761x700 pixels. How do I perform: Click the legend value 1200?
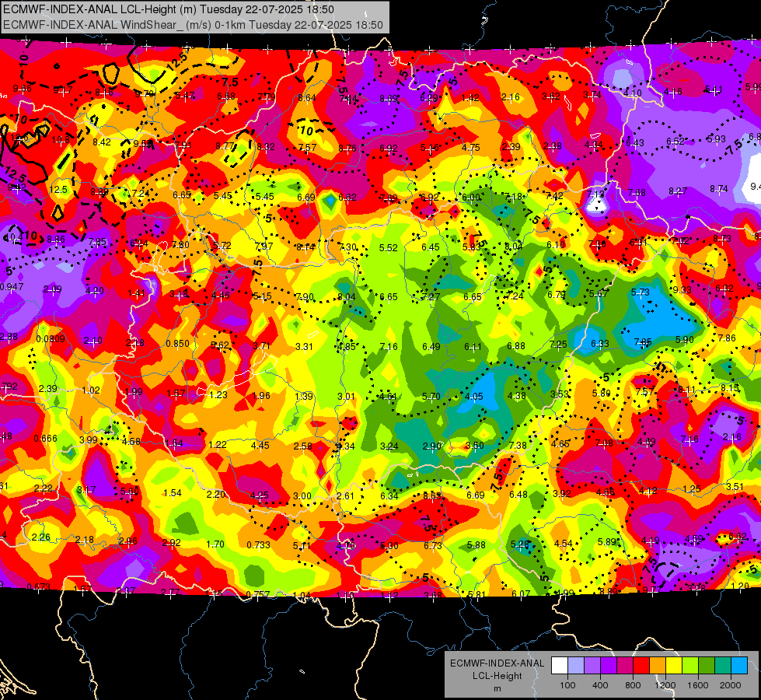pyautogui.click(x=665, y=685)
